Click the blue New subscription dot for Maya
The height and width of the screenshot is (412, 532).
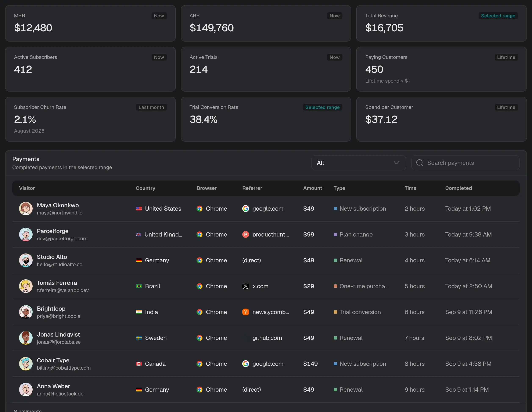[x=335, y=209]
